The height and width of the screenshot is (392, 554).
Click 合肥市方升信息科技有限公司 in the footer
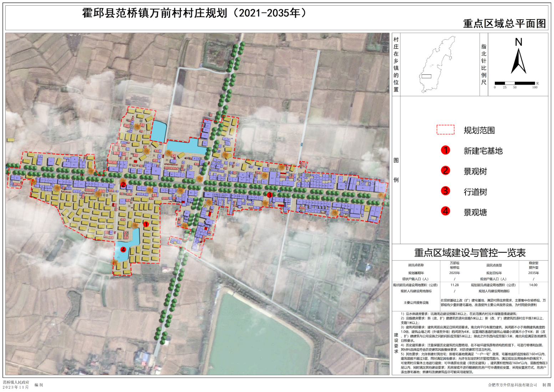pyautogui.click(x=512, y=385)
